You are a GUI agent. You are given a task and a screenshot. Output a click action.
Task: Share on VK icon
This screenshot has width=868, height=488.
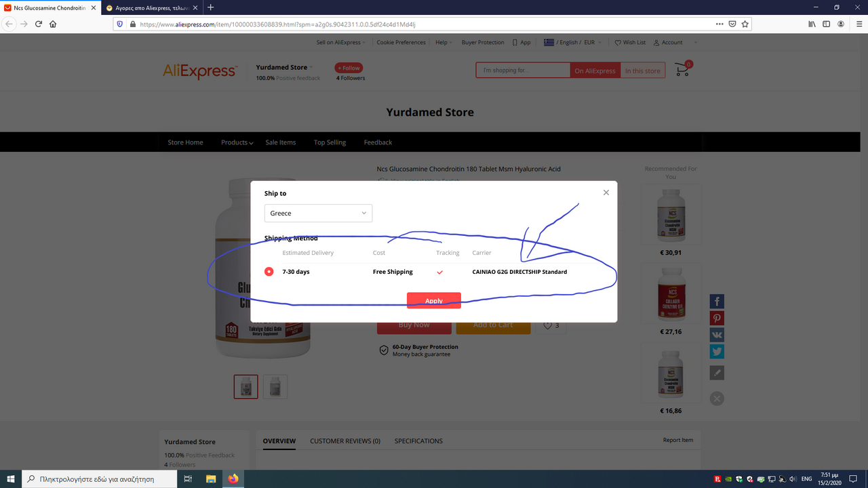tap(717, 335)
